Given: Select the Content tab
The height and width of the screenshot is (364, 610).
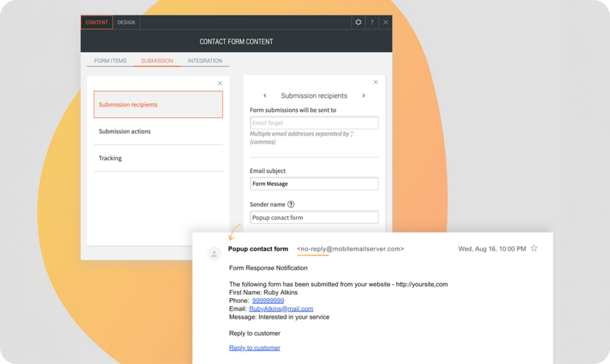Looking at the screenshot, I should (97, 22).
